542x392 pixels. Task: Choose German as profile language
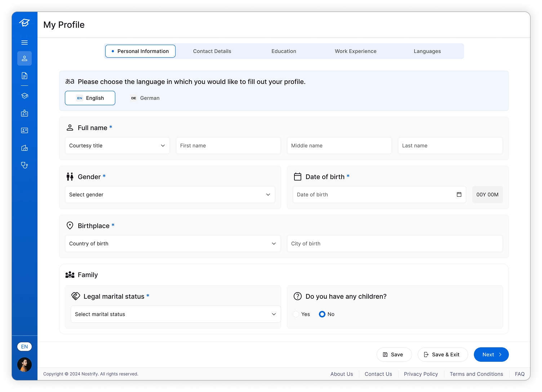[x=145, y=98]
